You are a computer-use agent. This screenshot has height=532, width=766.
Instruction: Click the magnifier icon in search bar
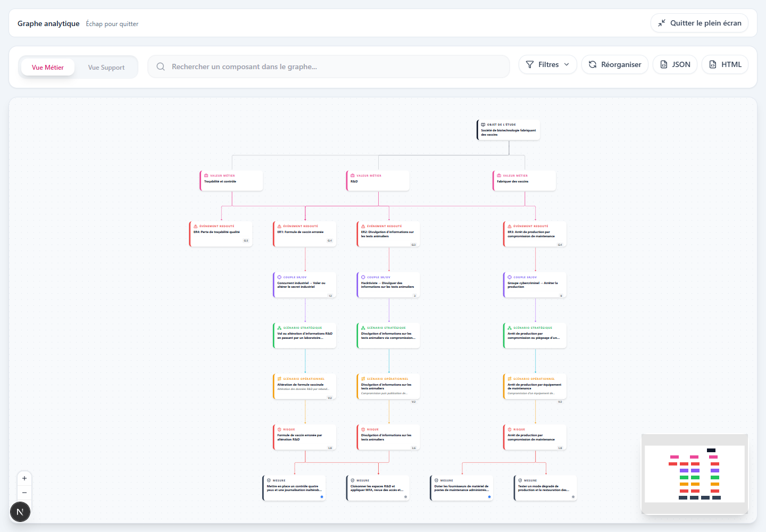(161, 66)
